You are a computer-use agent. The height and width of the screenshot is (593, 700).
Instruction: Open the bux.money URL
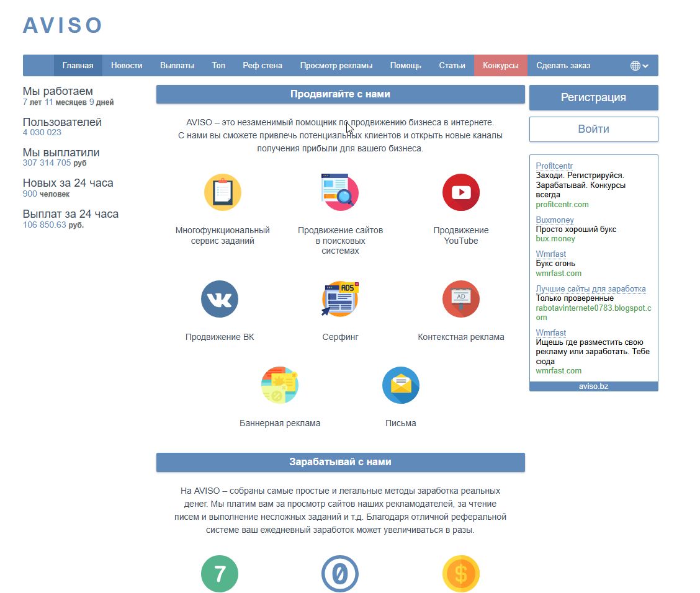pyautogui.click(x=555, y=239)
